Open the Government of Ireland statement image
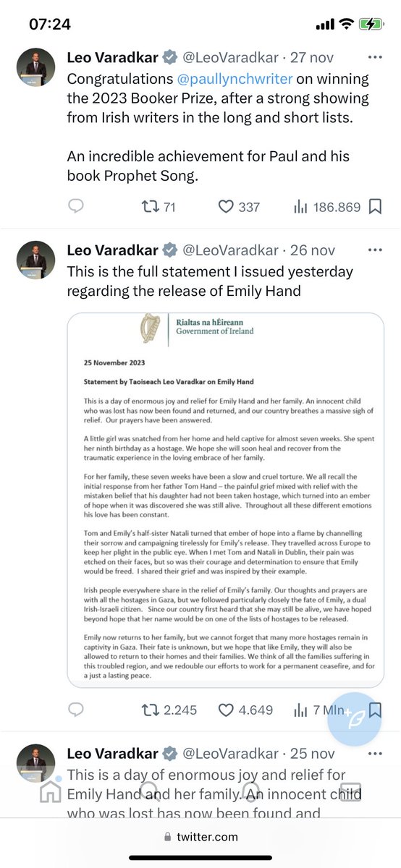 point(225,500)
